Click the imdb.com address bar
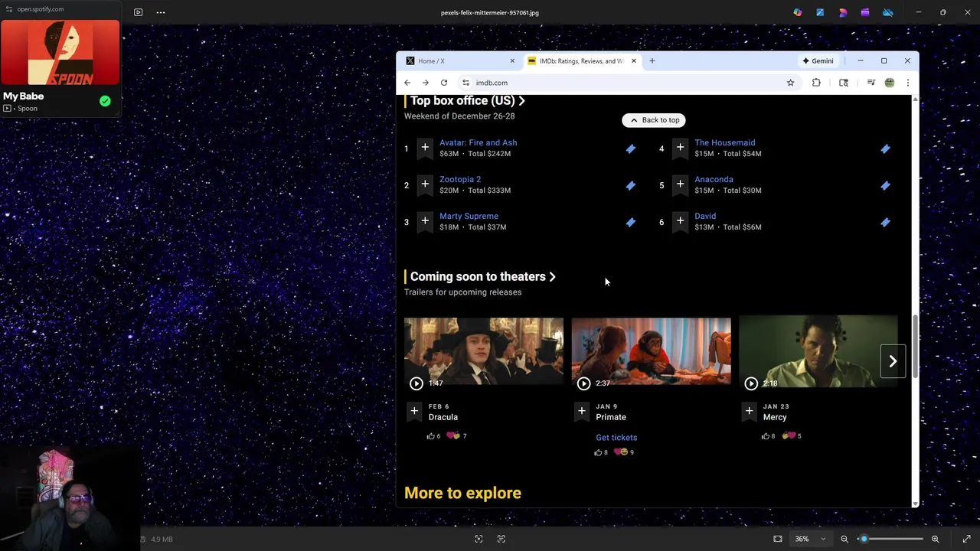980x551 pixels. (628, 83)
